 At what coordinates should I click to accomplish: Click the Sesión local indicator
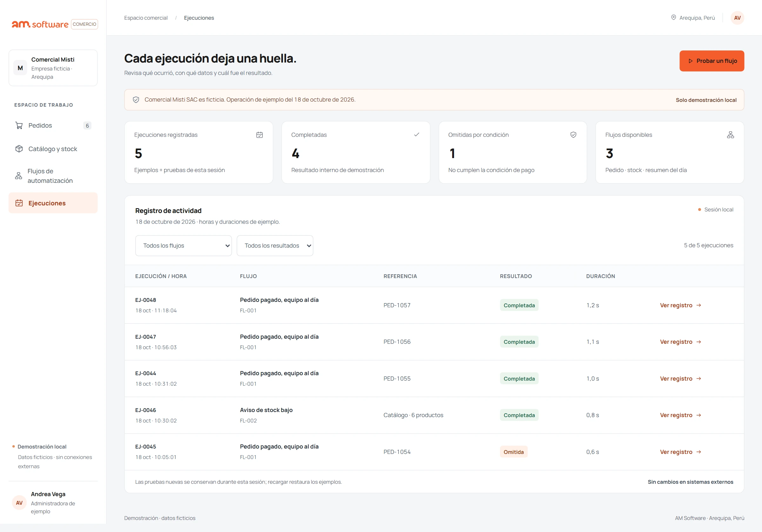(716, 210)
